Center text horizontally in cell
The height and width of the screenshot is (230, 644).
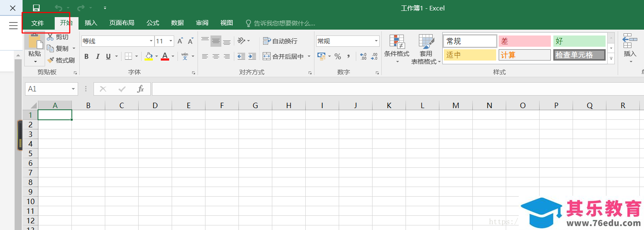pyautogui.click(x=216, y=56)
